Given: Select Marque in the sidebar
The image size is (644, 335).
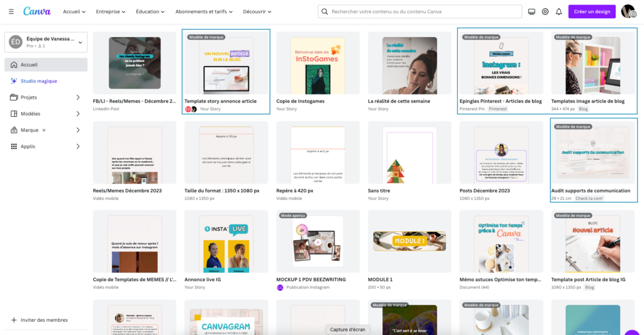Looking at the screenshot, I should tap(46, 130).
